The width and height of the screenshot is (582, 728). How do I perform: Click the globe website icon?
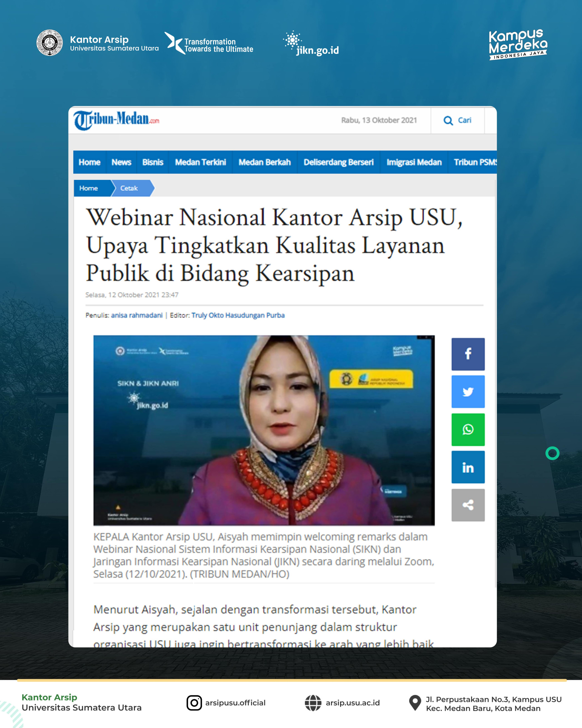coord(313,703)
